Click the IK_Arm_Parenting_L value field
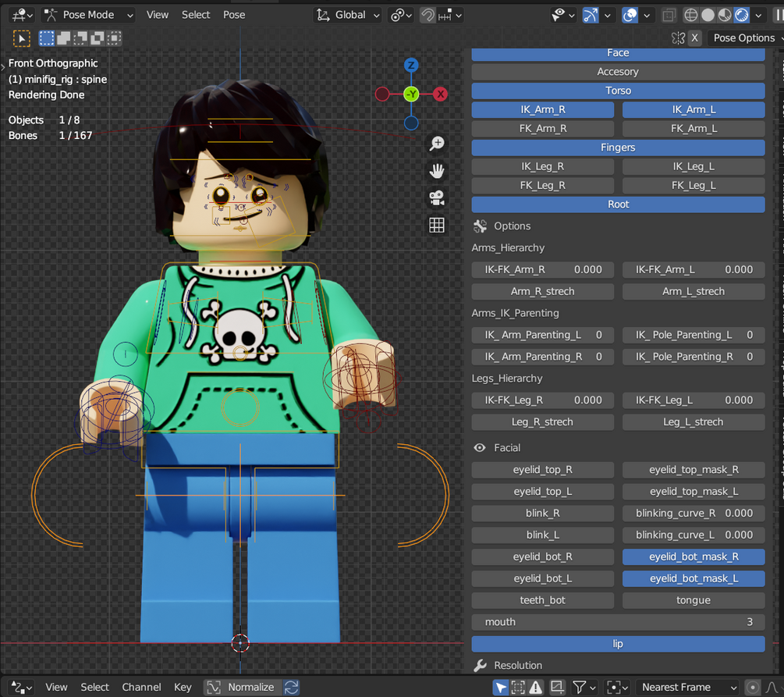The width and height of the screenshot is (784, 697). point(542,335)
